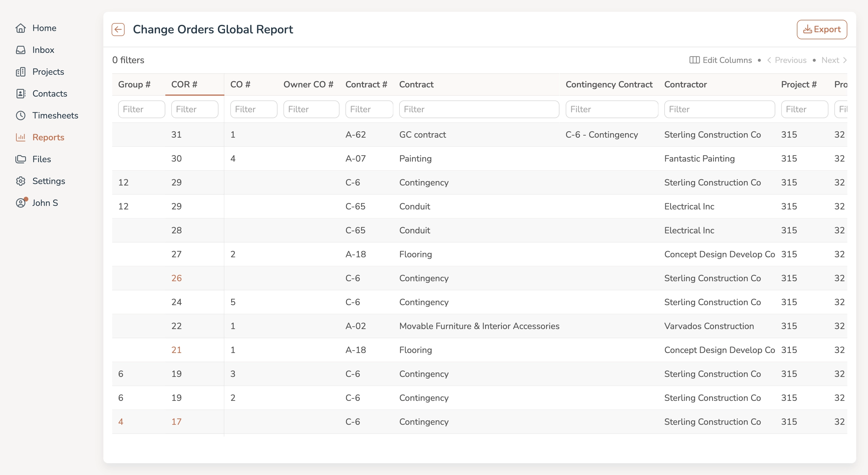Click the Home icon in the sidebar
868x475 pixels.
(x=21, y=28)
